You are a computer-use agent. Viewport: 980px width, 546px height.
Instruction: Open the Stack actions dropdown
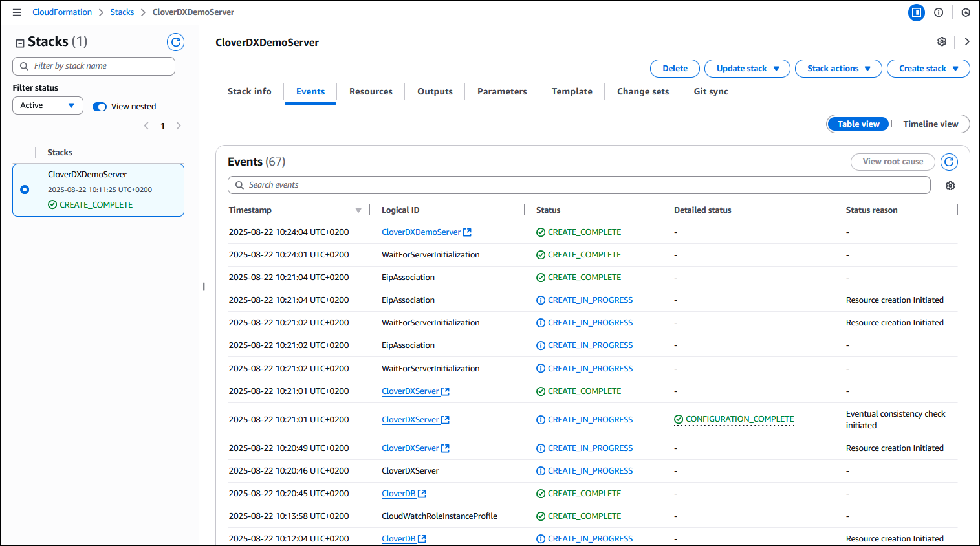tap(838, 69)
